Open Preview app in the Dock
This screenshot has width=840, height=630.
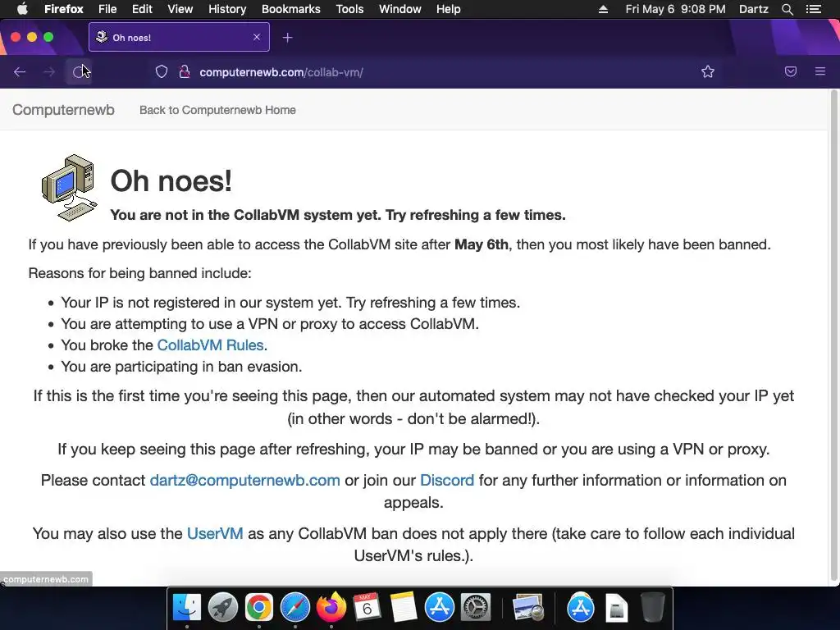[x=528, y=608]
